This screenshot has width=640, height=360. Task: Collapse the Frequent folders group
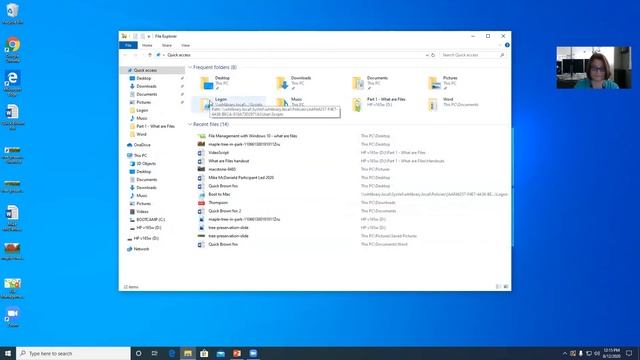[190, 67]
